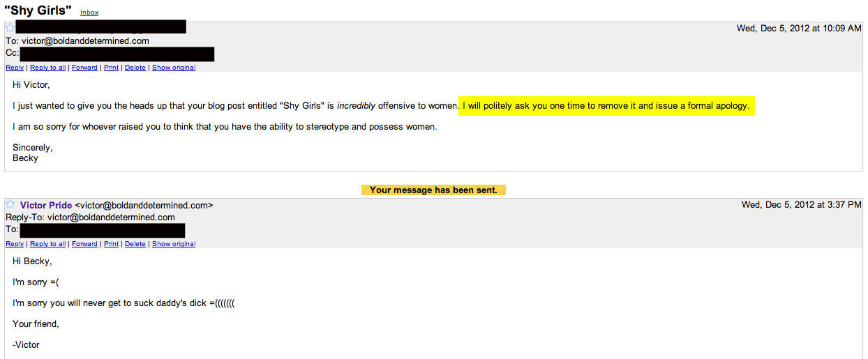Click Reply to all on Victor's message
Viewport: 868px width, 359px height.
47,244
